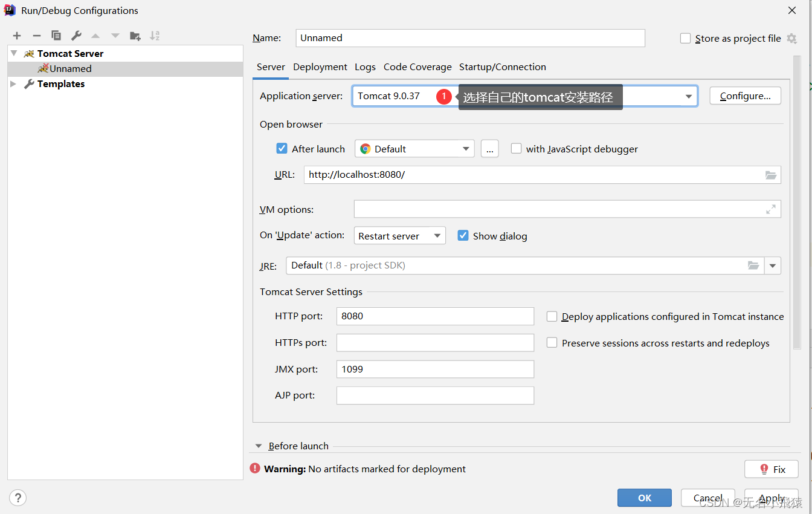Open help with question mark icon
812x514 pixels.
(18, 498)
